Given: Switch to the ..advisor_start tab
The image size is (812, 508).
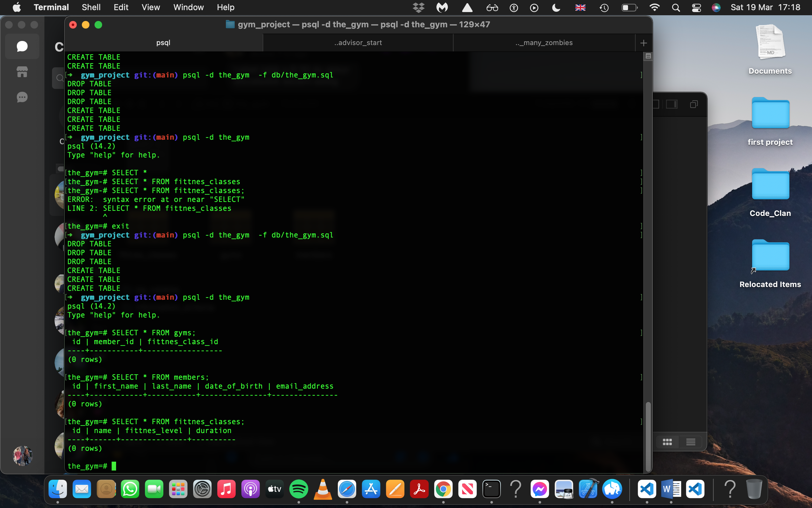Looking at the screenshot, I should pyautogui.click(x=358, y=43).
